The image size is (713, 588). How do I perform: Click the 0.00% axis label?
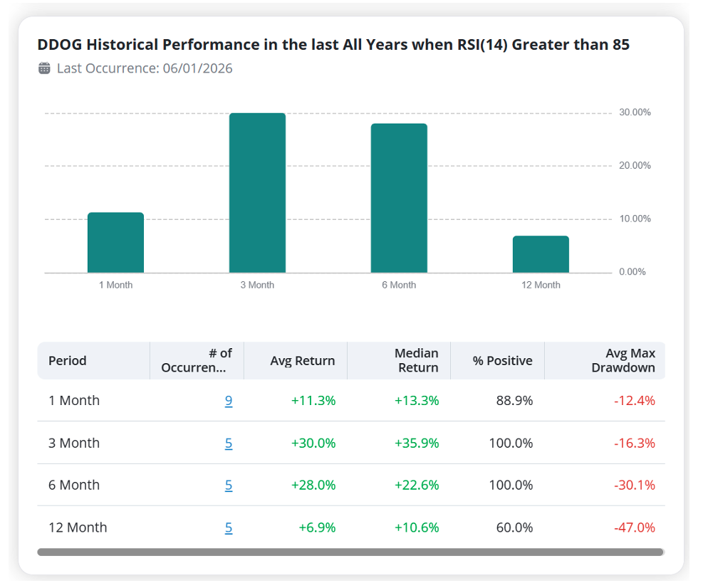pos(633,272)
